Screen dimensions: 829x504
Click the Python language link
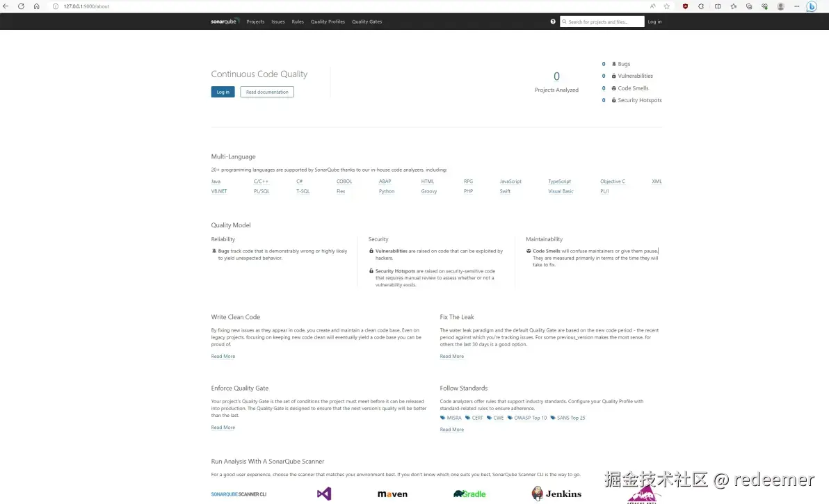[387, 191]
